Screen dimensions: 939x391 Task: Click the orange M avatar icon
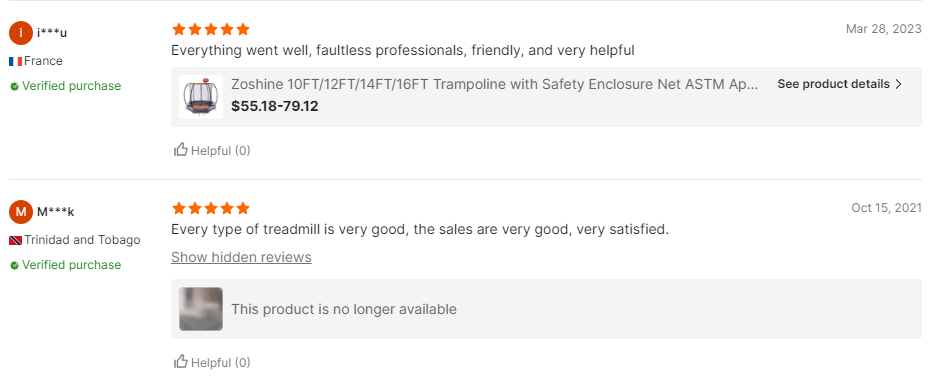click(x=21, y=211)
